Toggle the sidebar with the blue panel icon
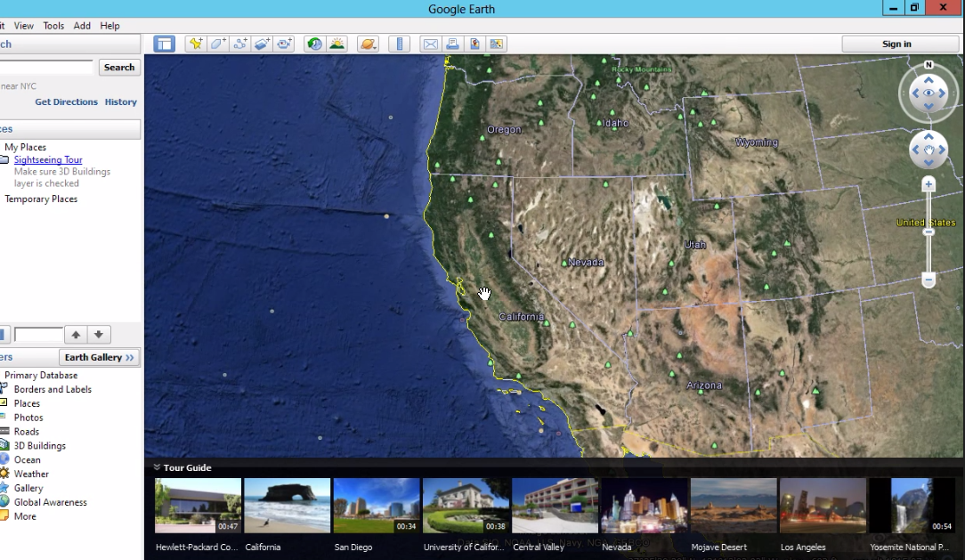 (x=165, y=44)
